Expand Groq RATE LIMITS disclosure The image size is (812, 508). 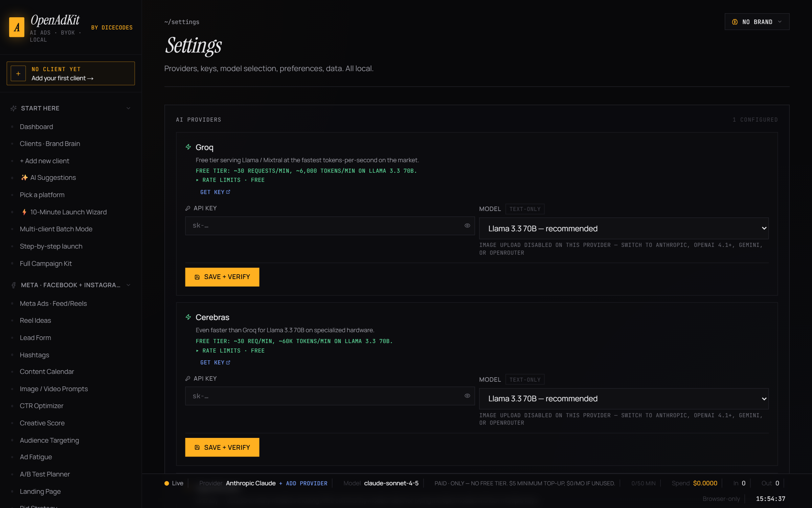coord(230,180)
